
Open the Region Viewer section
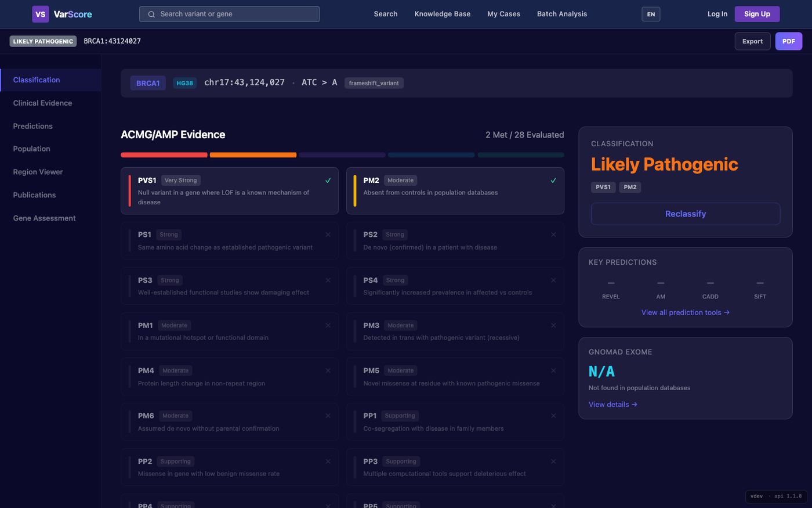[x=50, y=172]
